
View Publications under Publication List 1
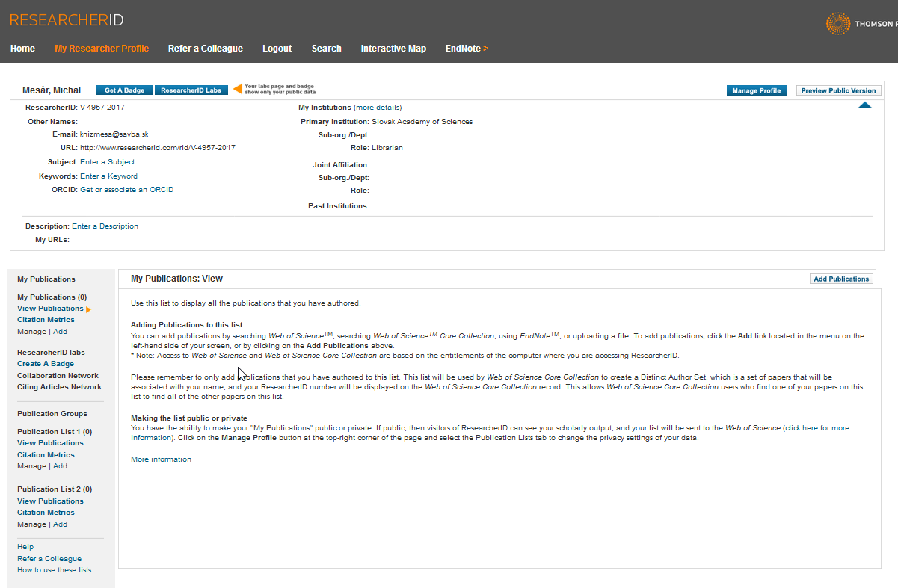pos(50,443)
